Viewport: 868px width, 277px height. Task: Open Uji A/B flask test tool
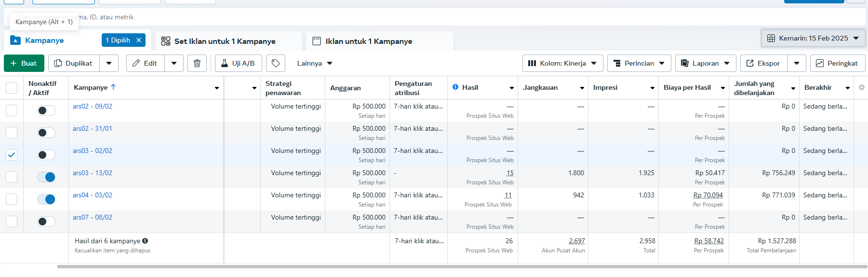tap(238, 63)
